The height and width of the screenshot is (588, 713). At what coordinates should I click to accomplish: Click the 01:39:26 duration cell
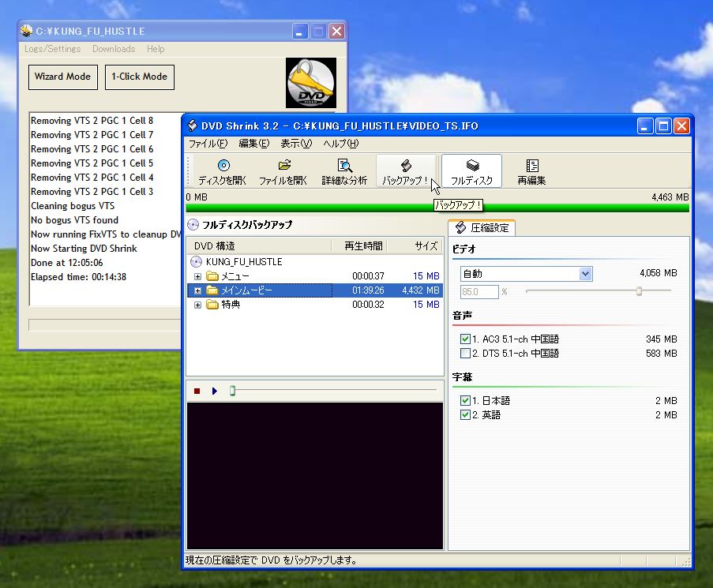pos(368,290)
